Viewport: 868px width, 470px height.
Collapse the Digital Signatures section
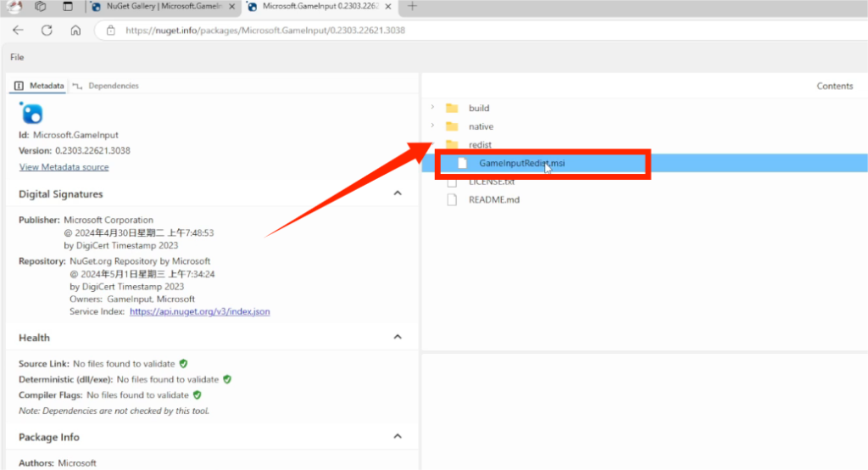[x=398, y=193]
